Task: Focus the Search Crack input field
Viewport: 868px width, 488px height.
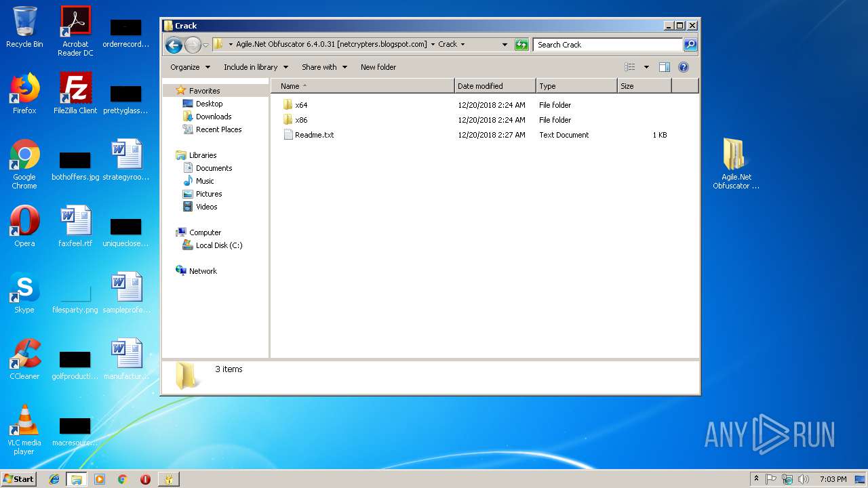Action: click(x=608, y=45)
